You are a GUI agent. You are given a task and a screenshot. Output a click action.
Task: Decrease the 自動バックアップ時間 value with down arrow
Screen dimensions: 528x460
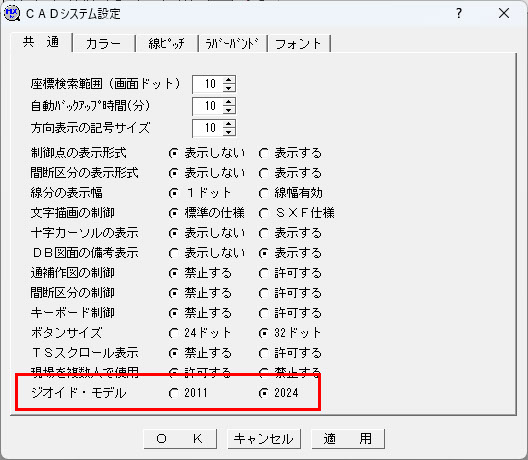[x=229, y=110]
